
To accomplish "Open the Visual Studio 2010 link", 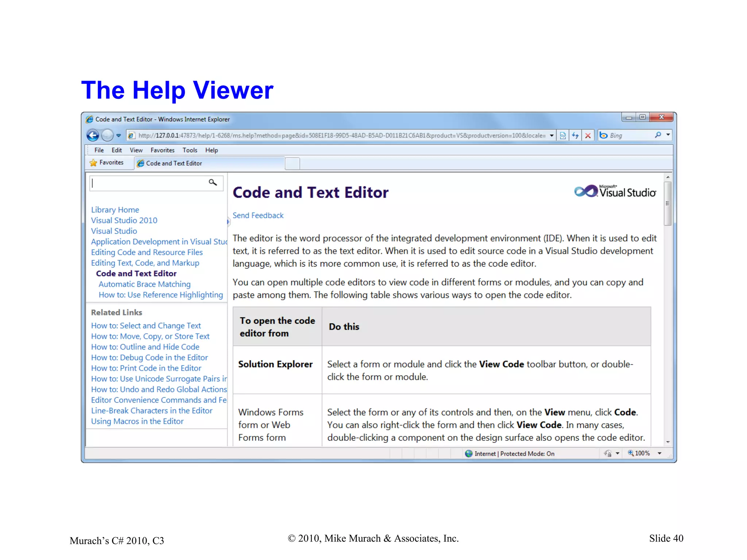I will 124,221.
